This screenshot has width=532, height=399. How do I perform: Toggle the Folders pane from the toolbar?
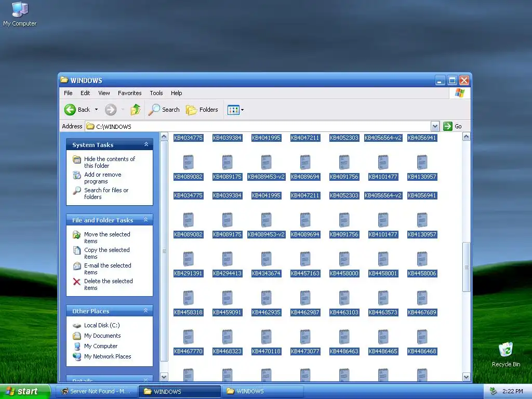pyautogui.click(x=202, y=110)
